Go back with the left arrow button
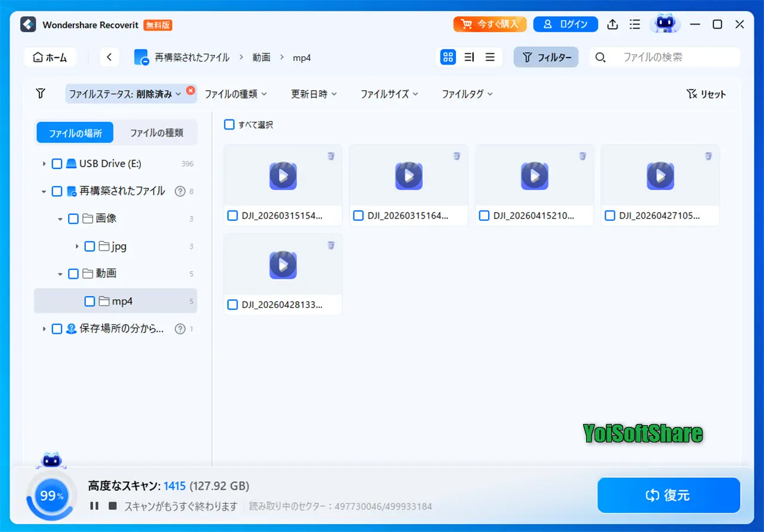This screenshot has width=764, height=532. pyautogui.click(x=109, y=57)
